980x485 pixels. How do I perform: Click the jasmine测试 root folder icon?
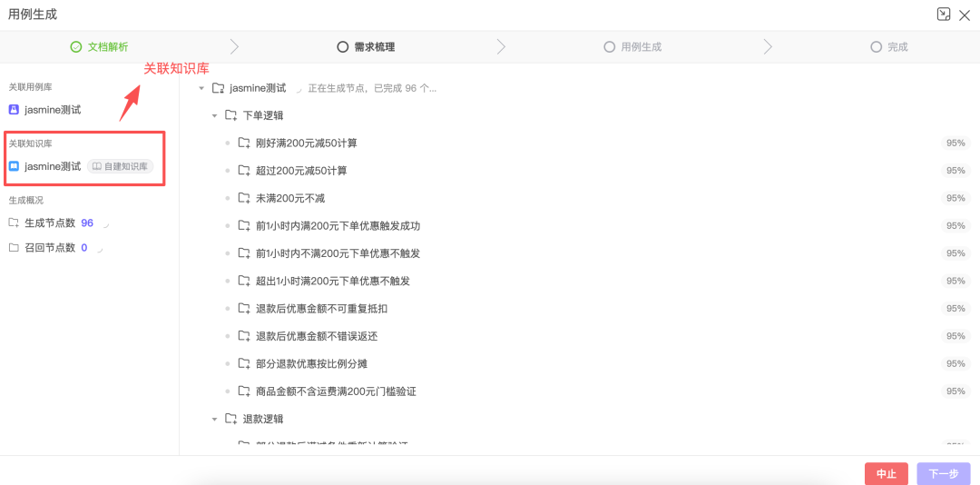point(218,88)
